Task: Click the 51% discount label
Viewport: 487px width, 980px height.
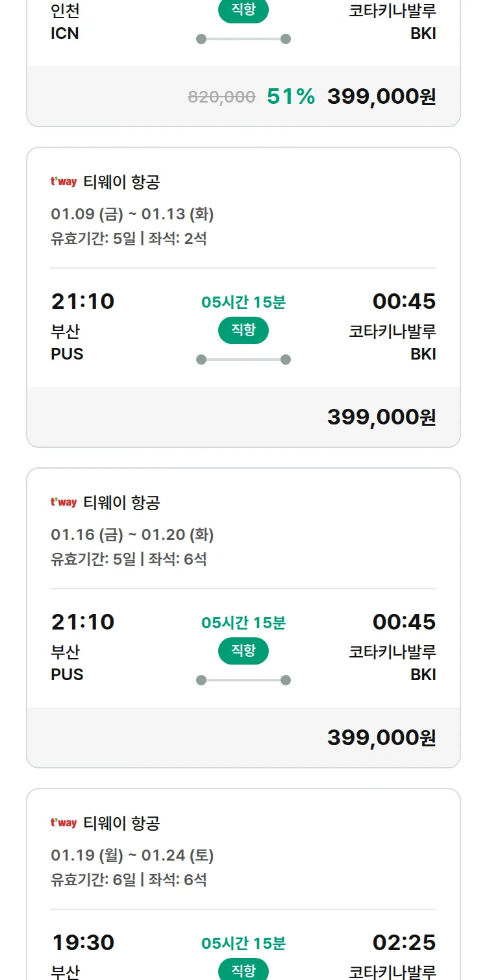Action: coord(291,97)
